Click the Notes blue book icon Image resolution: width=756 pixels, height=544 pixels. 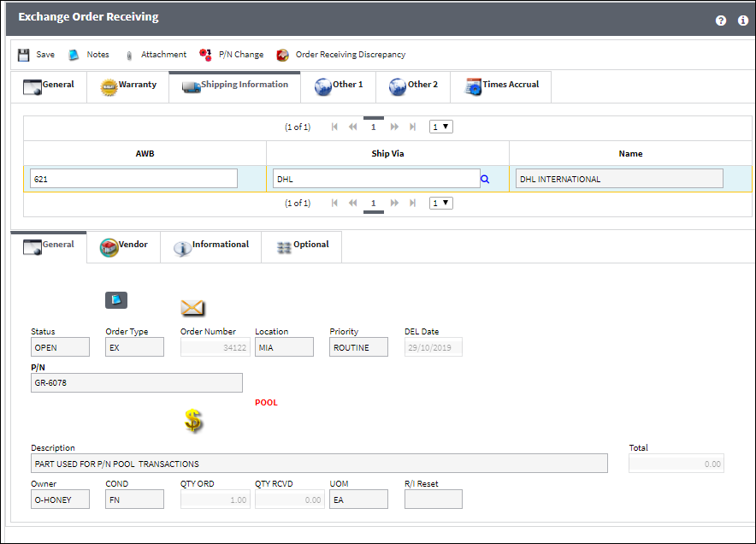point(74,55)
